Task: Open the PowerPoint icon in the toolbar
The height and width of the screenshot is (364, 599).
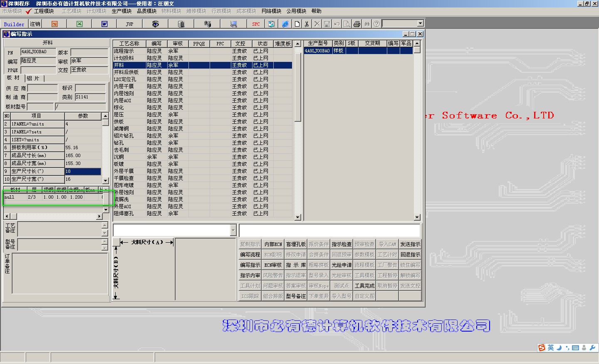Action: [x=54, y=24]
